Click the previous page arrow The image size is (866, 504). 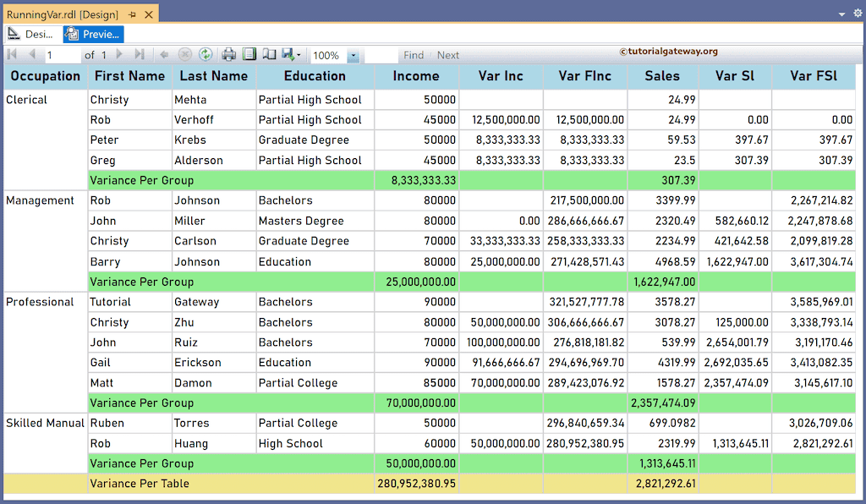point(31,54)
